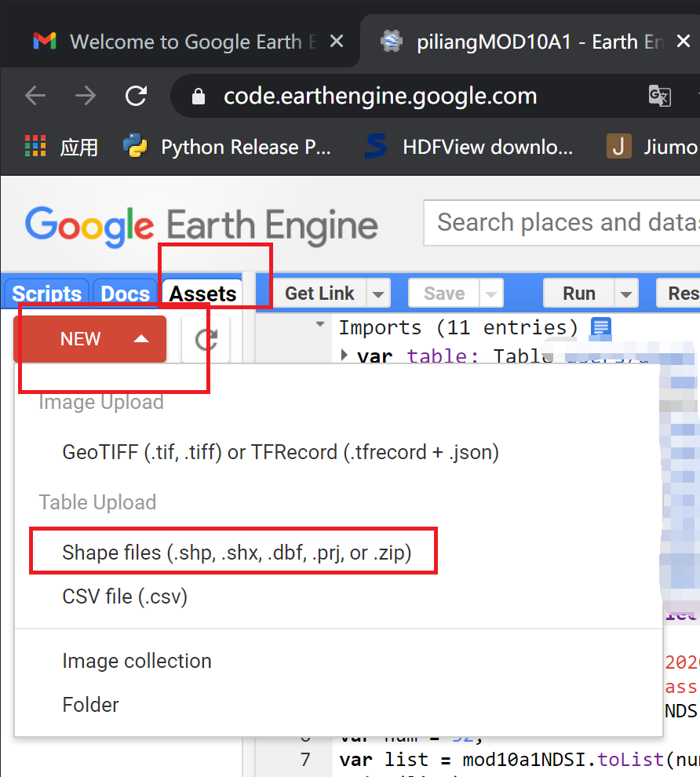Reload the page using the refresh icon
This screenshot has width=700, height=777.
[136, 96]
